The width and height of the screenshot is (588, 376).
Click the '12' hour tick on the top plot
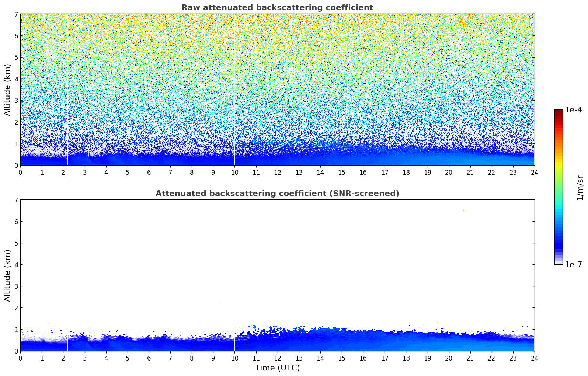point(277,172)
